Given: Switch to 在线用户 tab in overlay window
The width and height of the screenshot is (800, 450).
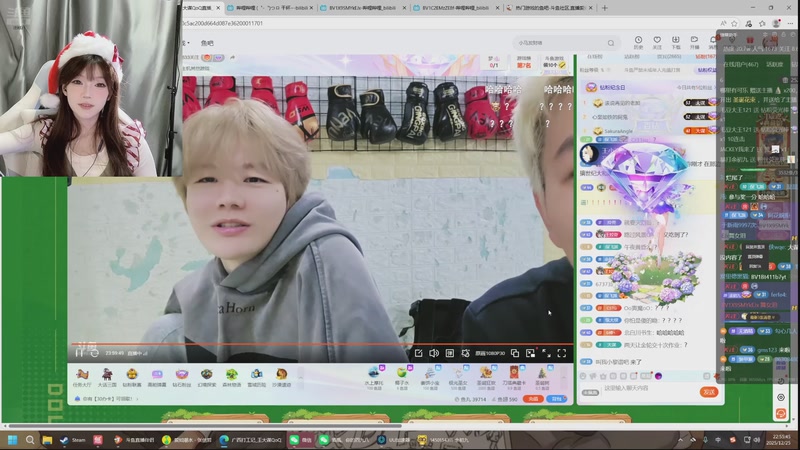Looking at the screenshot, I should pyautogui.click(x=741, y=65).
